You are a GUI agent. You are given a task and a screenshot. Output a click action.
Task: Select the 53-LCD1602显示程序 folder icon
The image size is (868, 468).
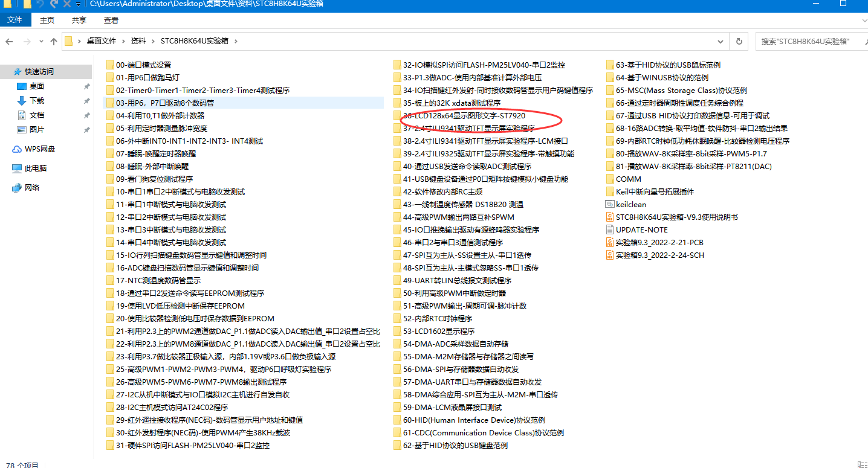coord(397,331)
